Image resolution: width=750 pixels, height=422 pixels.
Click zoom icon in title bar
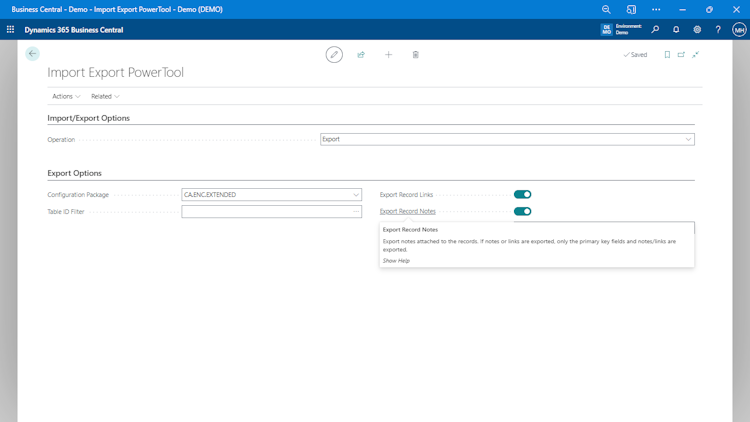pos(606,10)
